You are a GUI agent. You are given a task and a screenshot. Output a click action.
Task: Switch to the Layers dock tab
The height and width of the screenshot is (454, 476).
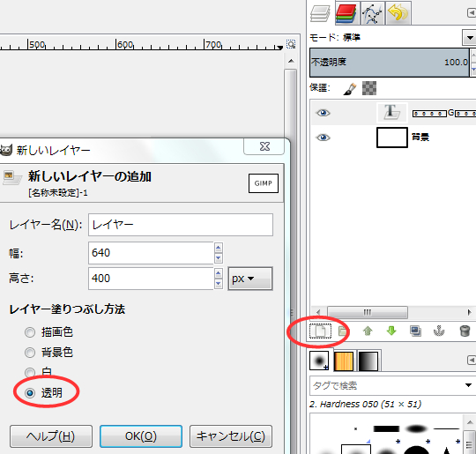click(320, 13)
